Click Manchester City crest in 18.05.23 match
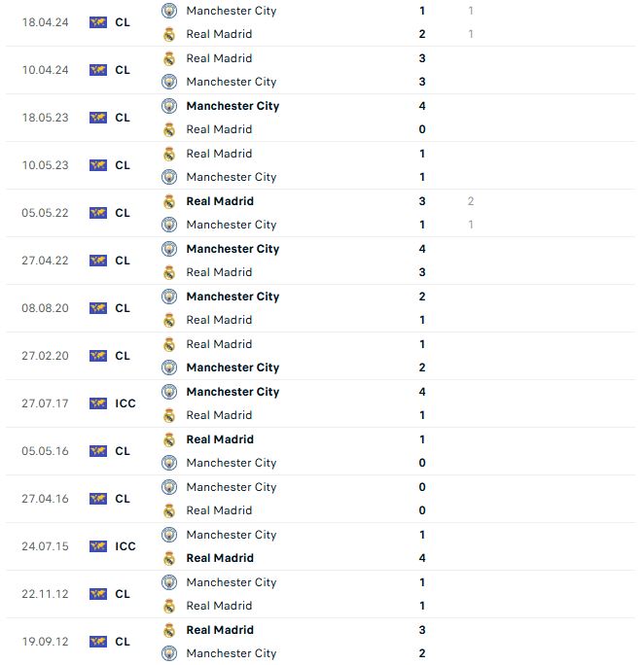The height and width of the screenshot is (665, 644). point(169,106)
